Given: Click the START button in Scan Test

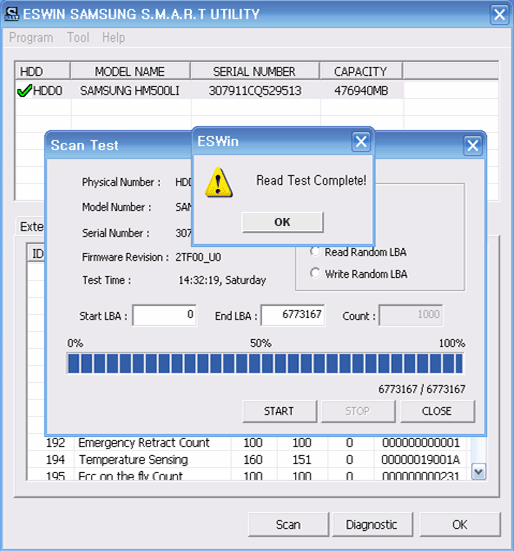Looking at the screenshot, I should pyautogui.click(x=279, y=411).
